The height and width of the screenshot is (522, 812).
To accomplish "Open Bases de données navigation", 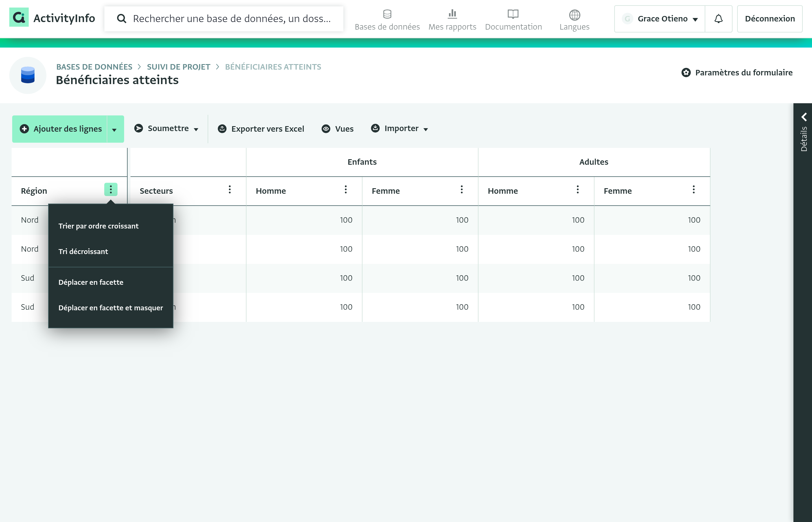I will (387, 20).
